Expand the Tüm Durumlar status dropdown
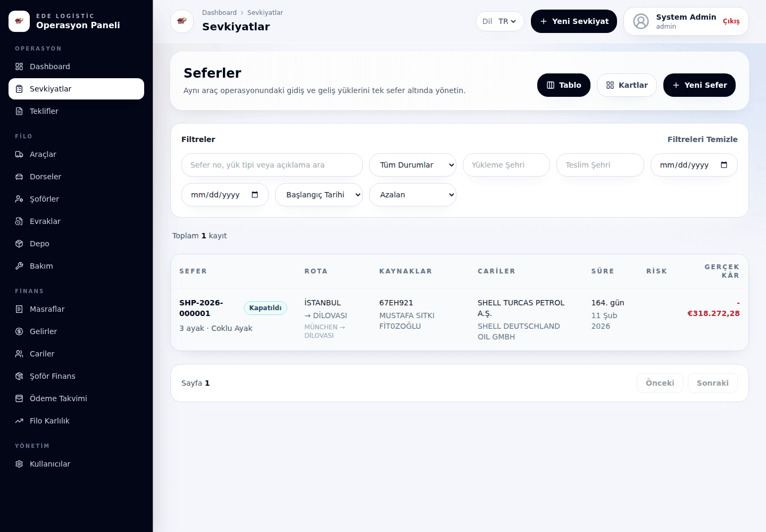The image size is (766, 532). 413,165
